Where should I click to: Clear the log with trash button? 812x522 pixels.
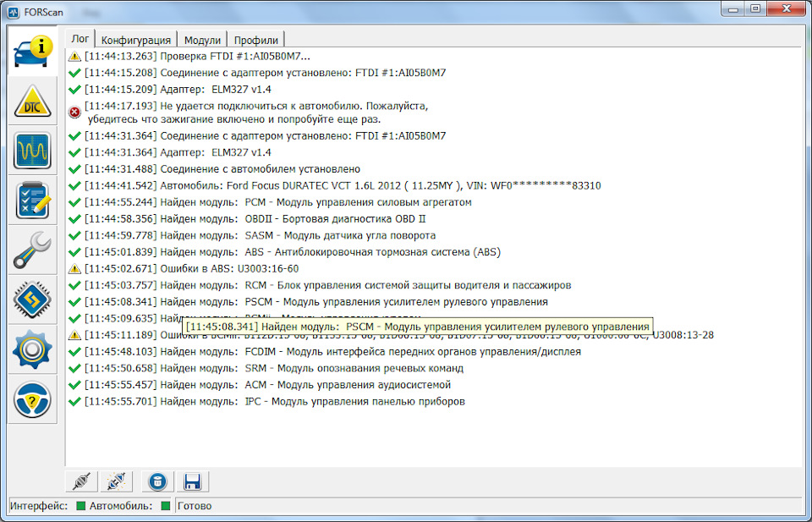[157, 481]
